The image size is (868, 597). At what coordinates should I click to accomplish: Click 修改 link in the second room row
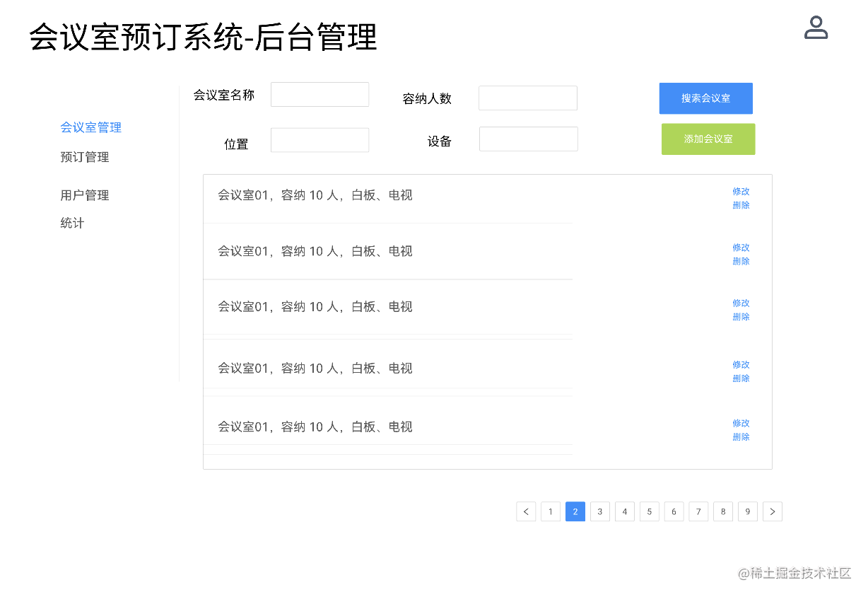(x=741, y=248)
